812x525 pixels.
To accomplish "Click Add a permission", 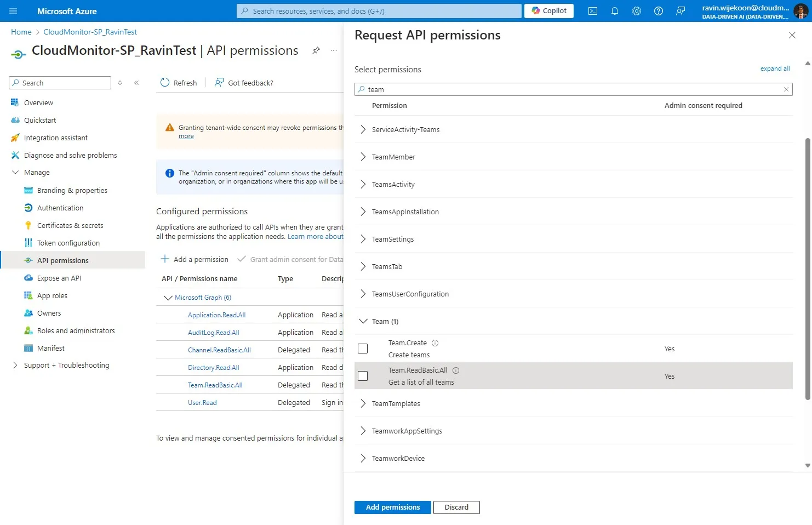I will pos(195,259).
